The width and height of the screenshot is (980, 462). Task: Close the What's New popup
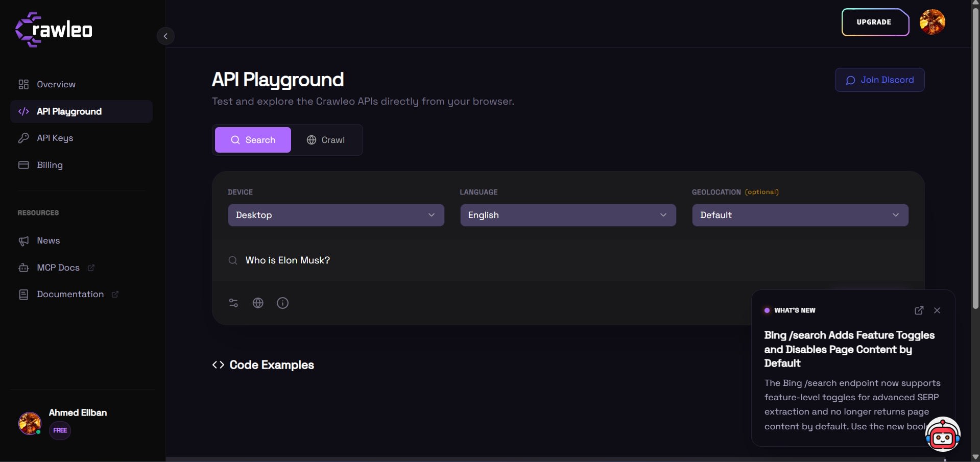coord(937,310)
